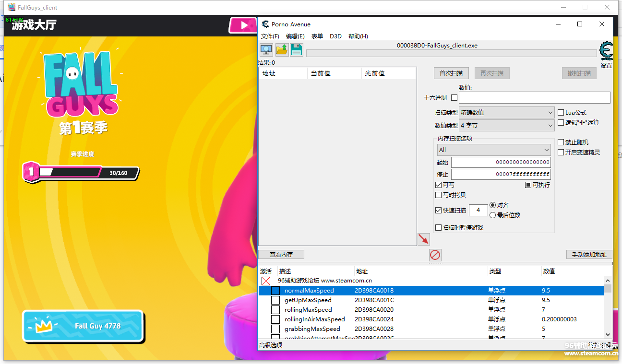The width and height of the screenshot is (622, 364).
Task: Click the 查看内存 button
Action: [x=281, y=255]
